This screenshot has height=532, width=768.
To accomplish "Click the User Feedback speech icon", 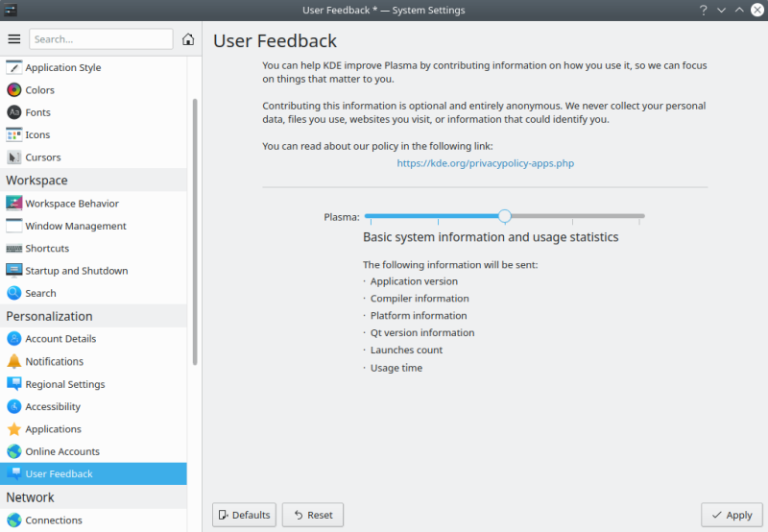I will 13,473.
